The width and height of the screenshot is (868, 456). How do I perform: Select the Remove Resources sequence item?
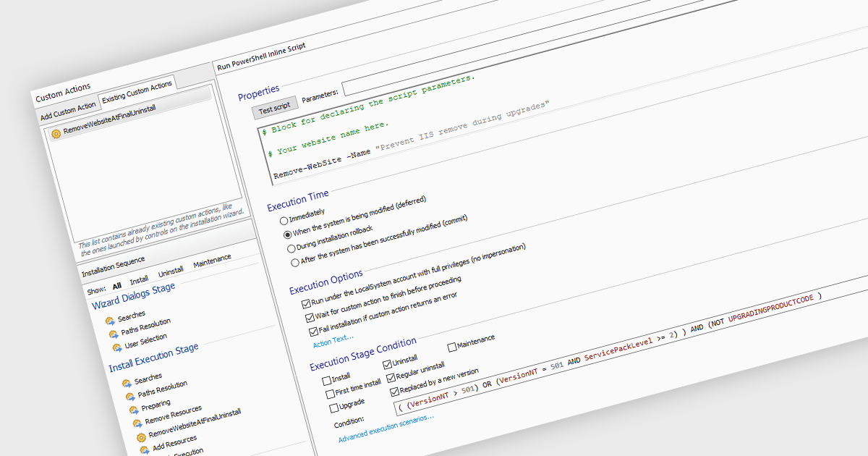(x=174, y=415)
